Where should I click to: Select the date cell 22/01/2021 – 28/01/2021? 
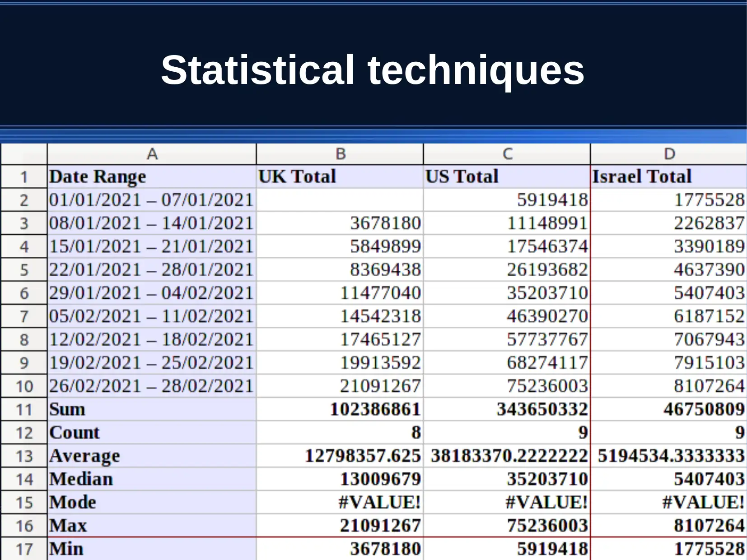click(152, 270)
